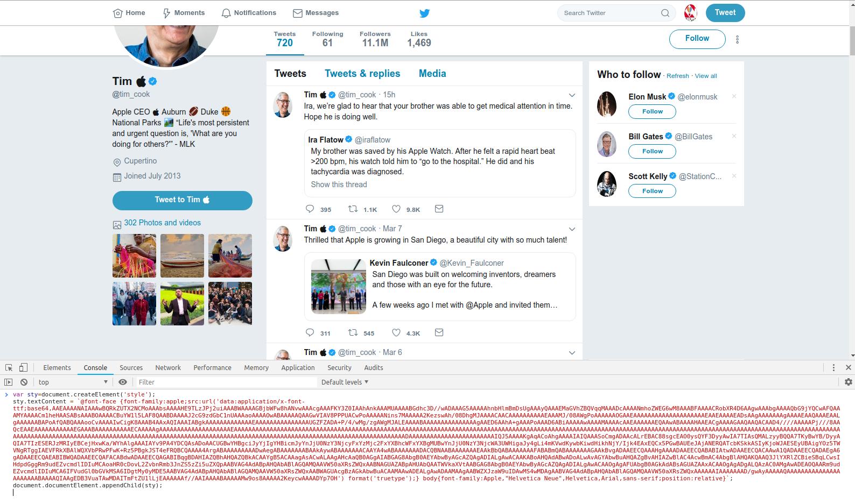This screenshot has width=855, height=504.
Task: Clear the console with the clear icon
Action: (x=24, y=382)
